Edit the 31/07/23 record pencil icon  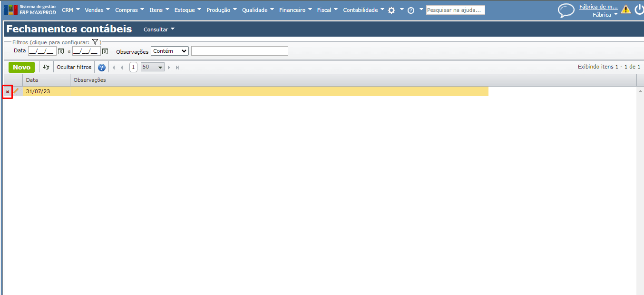pyautogui.click(x=16, y=91)
